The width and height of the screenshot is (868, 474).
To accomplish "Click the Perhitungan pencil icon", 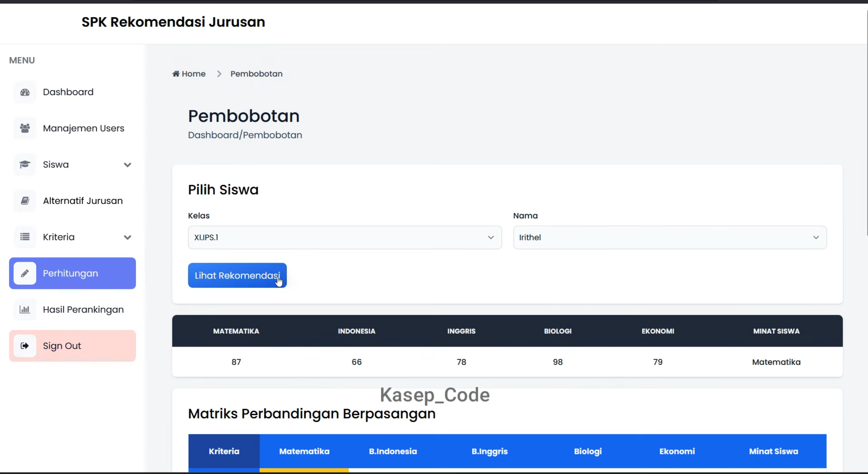I will [25, 273].
